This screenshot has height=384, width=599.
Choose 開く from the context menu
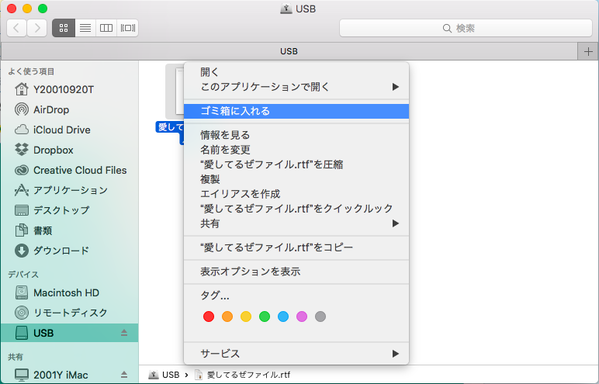pos(296,72)
